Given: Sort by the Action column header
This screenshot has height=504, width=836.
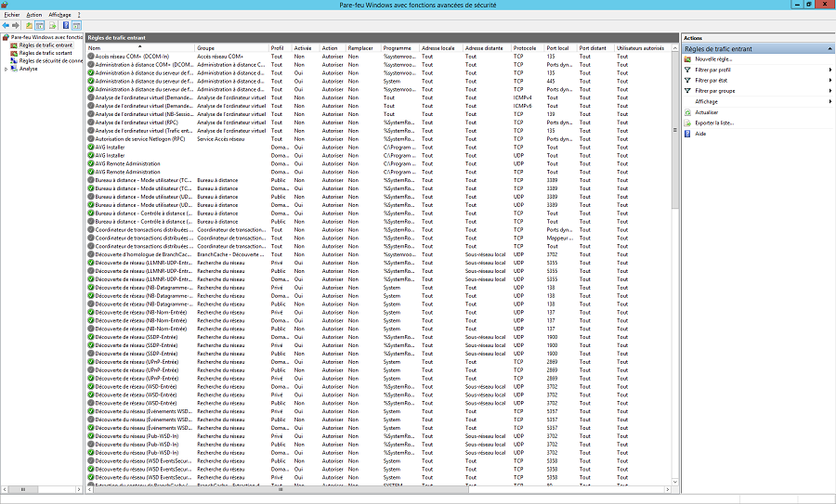Looking at the screenshot, I should 333,48.
